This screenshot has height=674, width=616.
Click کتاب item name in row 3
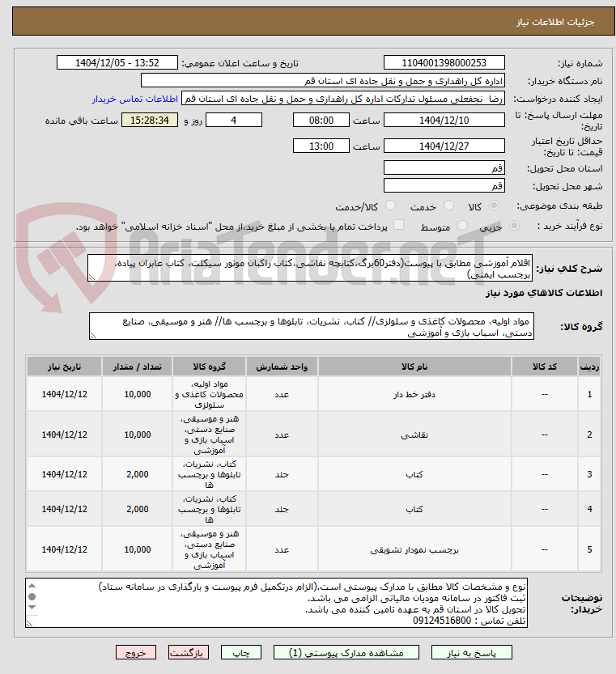pyautogui.click(x=414, y=474)
